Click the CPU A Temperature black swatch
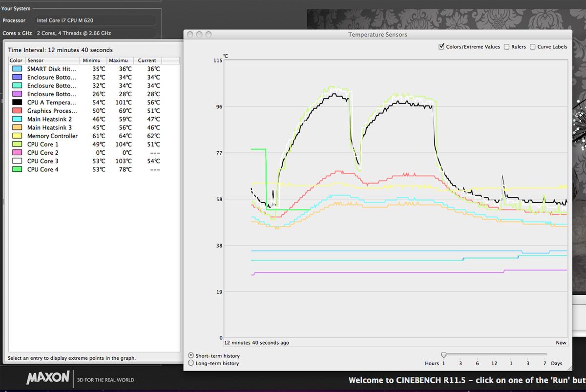 pyautogui.click(x=17, y=103)
